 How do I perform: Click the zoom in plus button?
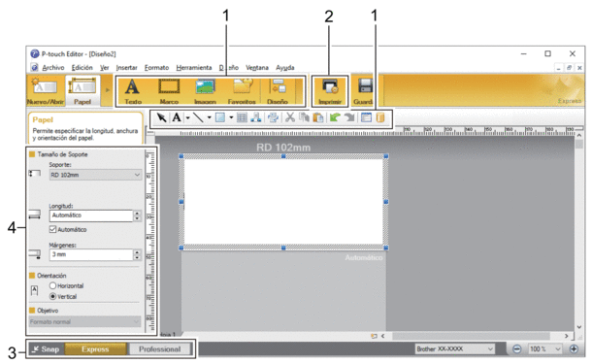[574, 349]
